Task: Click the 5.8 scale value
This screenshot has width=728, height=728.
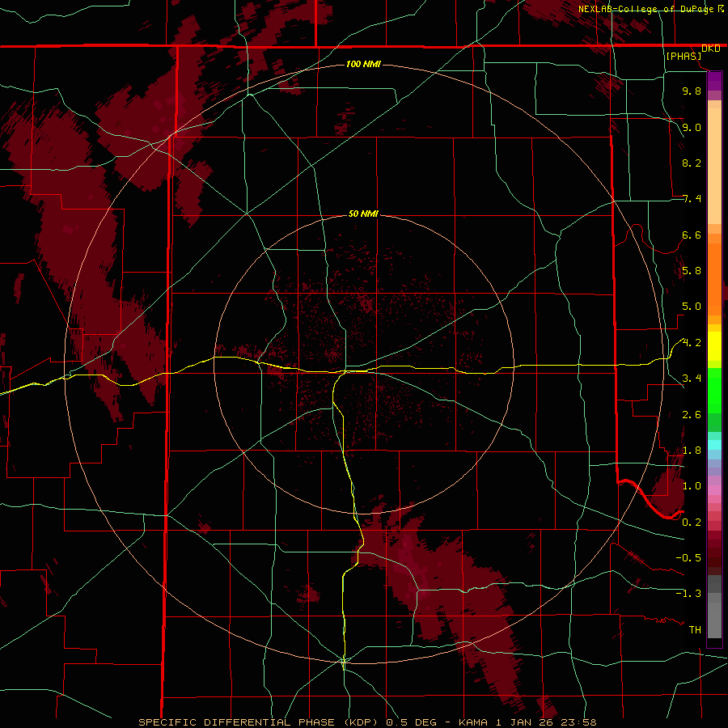Action: [692, 271]
